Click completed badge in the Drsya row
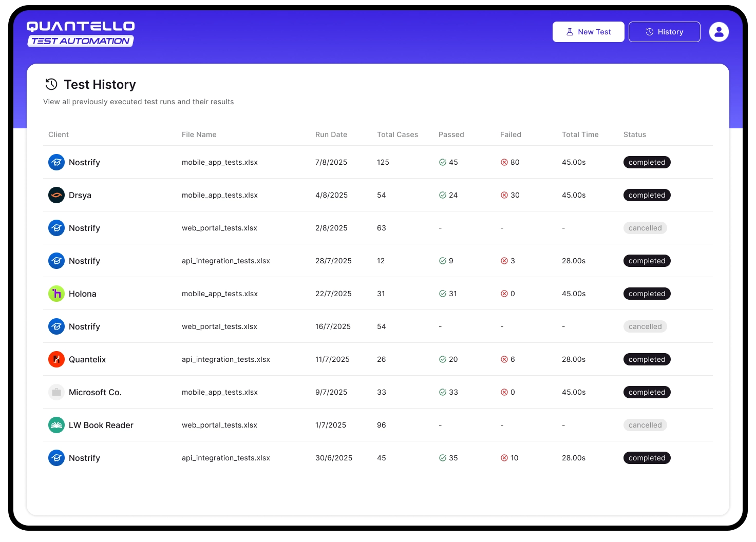 click(647, 195)
